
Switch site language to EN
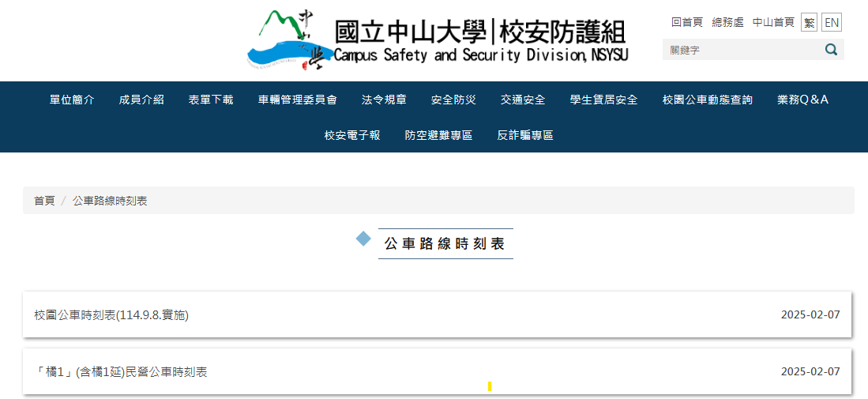832,23
